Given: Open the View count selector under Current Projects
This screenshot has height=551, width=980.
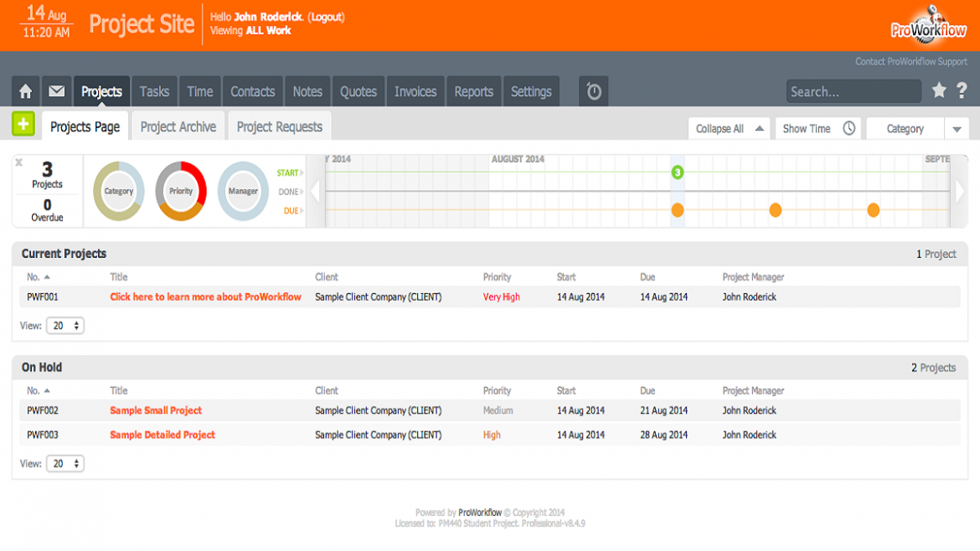Looking at the screenshot, I should click(x=64, y=325).
